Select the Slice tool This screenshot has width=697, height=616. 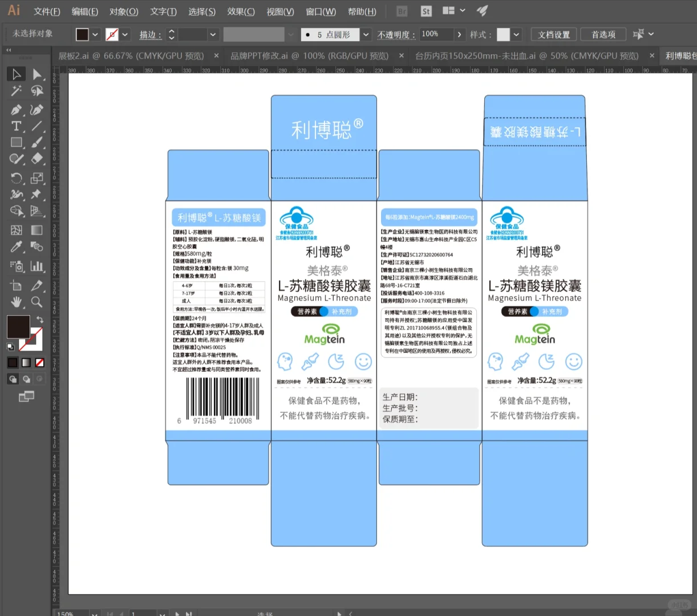point(37,285)
